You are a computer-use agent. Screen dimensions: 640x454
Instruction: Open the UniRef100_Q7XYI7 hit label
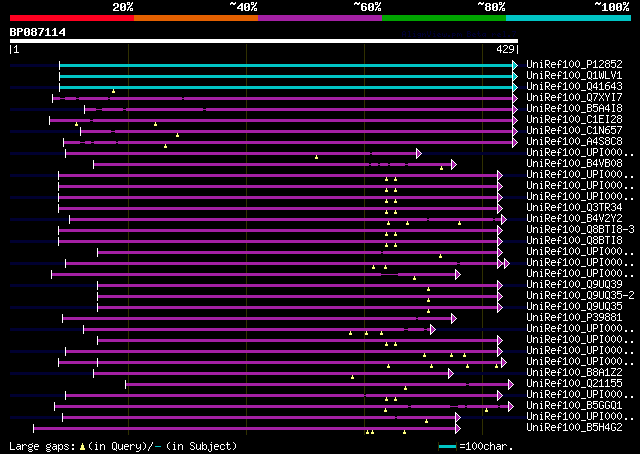[x=559, y=97]
